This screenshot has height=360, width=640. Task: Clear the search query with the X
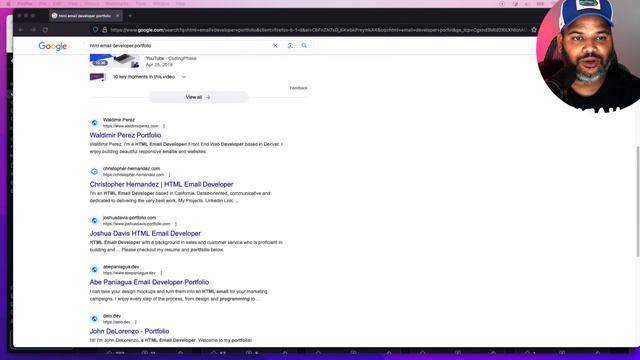[x=275, y=46]
